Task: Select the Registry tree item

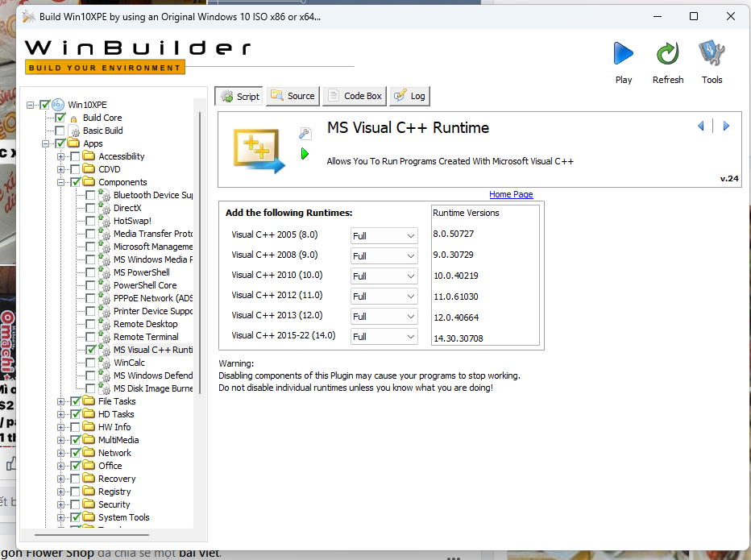Action: click(114, 492)
